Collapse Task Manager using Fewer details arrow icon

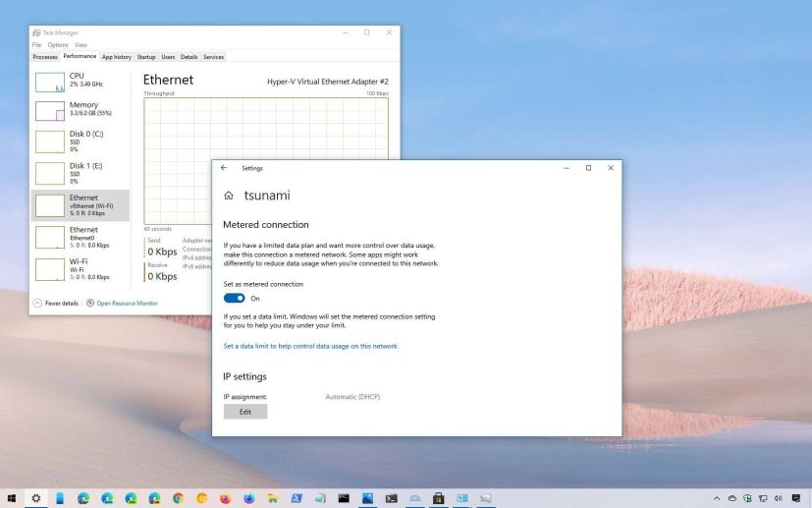pos(37,304)
